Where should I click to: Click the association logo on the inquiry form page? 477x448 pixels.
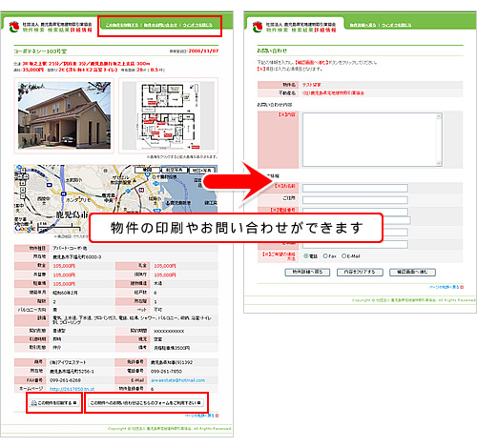pyautogui.click(x=258, y=27)
